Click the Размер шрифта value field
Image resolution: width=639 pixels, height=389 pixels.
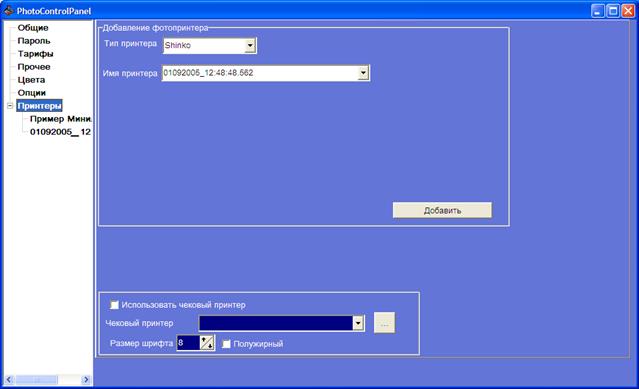click(188, 343)
